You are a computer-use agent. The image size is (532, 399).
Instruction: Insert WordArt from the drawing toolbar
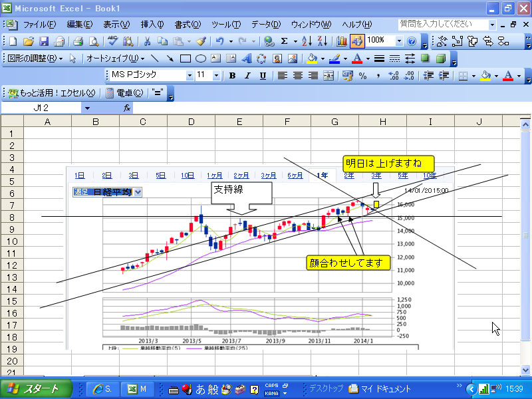coord(246,59)
